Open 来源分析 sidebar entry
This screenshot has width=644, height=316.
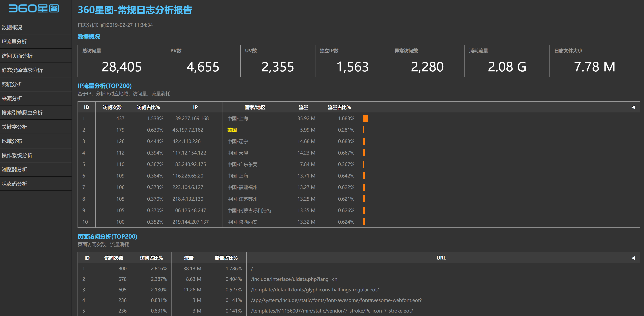coord(36,98)
